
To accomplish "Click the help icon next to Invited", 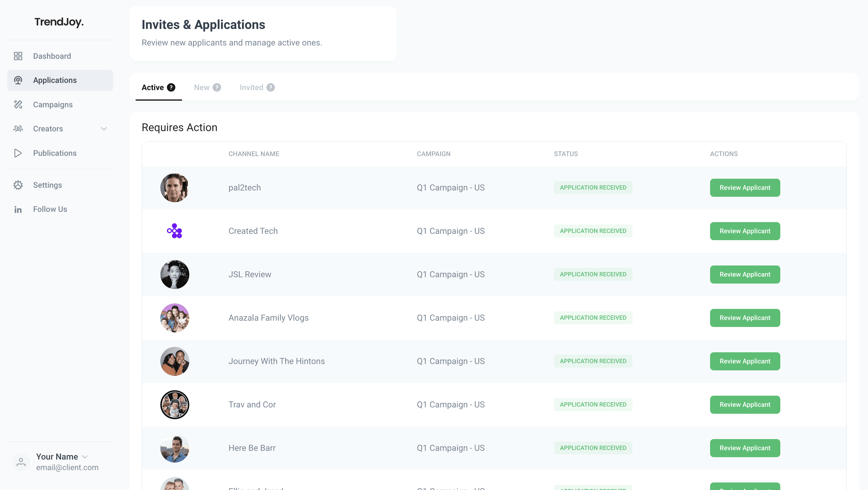I will pyautogui.click(x=271, y=88).
